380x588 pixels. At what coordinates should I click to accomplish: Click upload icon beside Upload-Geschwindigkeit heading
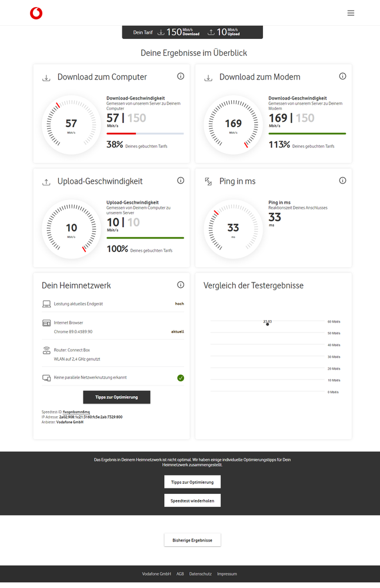[x=46, y=182]
